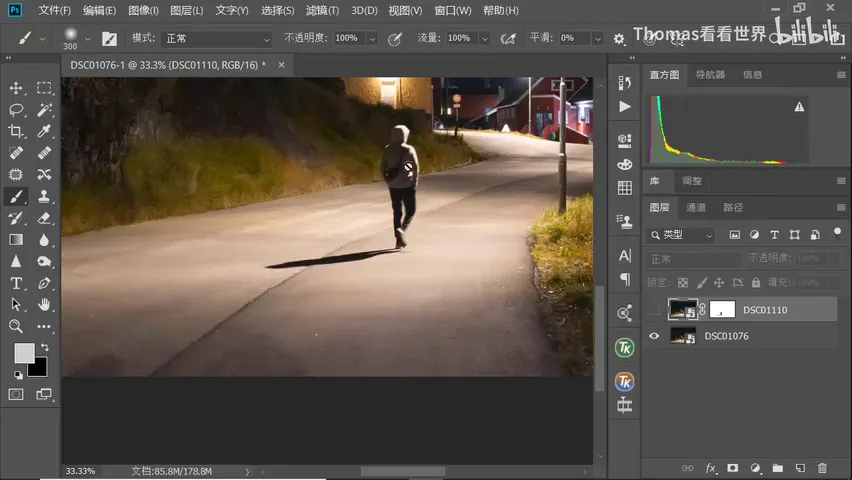The width and height of the screenshot is (852, 480).
Task: Create new adjustment layer
Action: (x=755, y=468)
